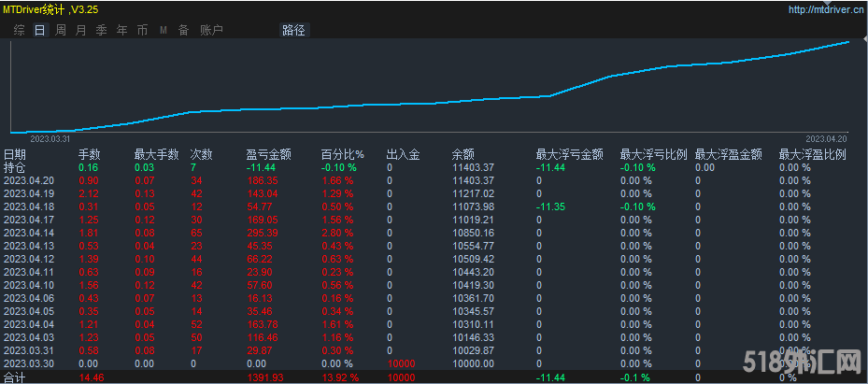The image size is (868, 384).
Task: Open the 年 yearly statistics tab
Action: (121, 30)
